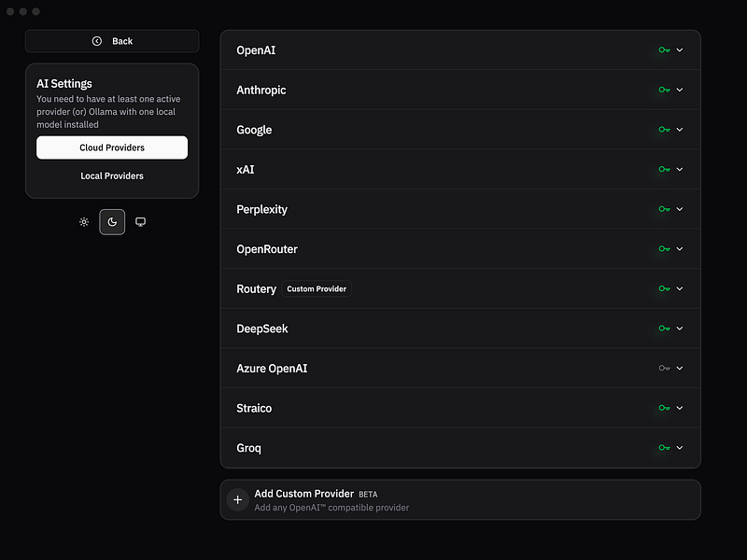This screenshot has height=560, width=747.
Task: Click the Anthropic green key icon
Action: pos(664,90)
